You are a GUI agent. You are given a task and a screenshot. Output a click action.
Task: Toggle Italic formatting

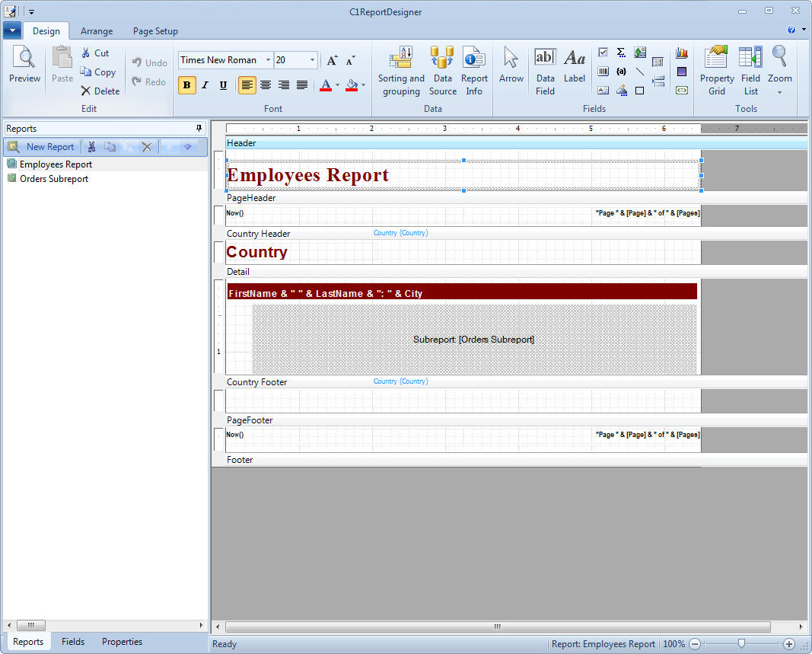pyautogui.click(x=205, y=85)
